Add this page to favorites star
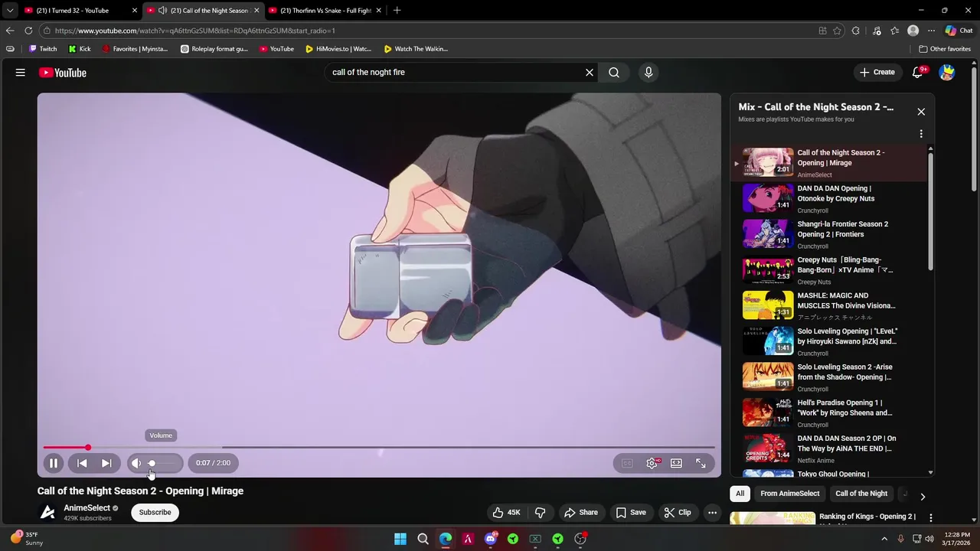Viewport: 980px width, 551px height. click(837, 31)
